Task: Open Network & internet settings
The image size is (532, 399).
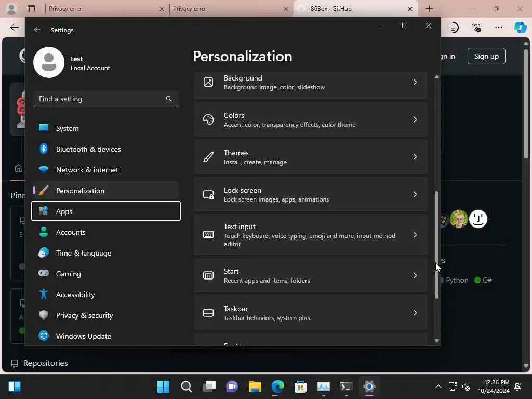Action: pos(105,170)
